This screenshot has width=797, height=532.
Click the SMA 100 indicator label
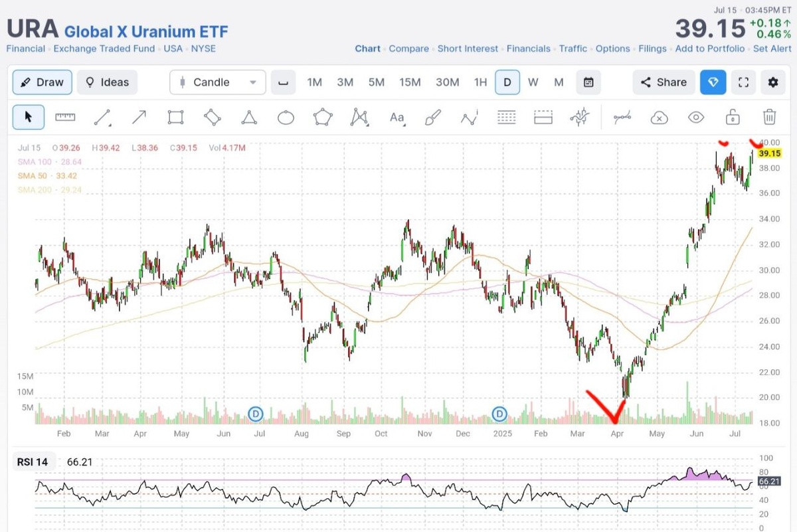coord(50,162)
